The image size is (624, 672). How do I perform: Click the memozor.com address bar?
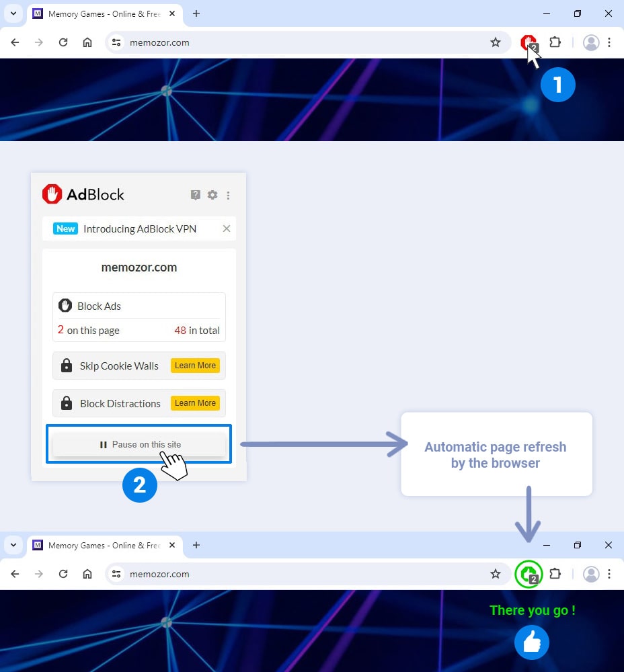[x=159, y=42]
